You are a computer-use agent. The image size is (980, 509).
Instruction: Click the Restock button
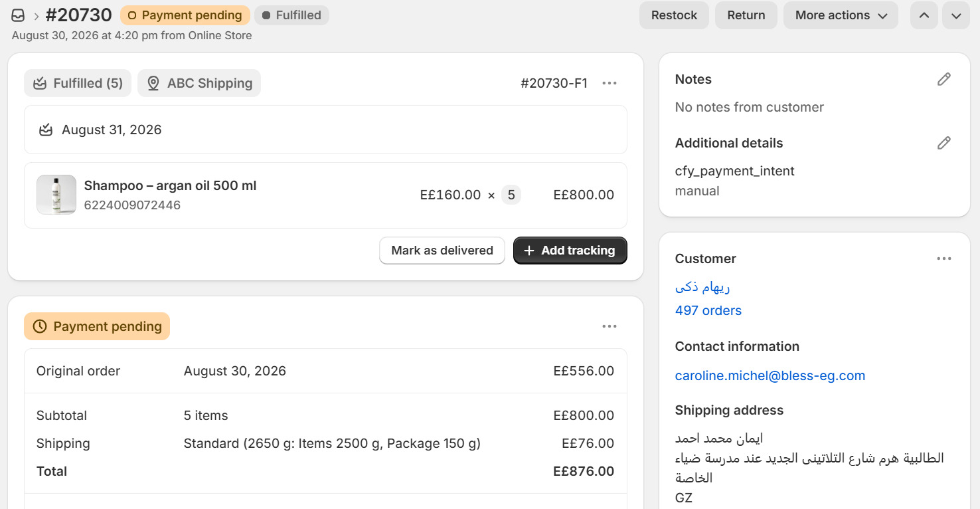[x=674, y=15]
